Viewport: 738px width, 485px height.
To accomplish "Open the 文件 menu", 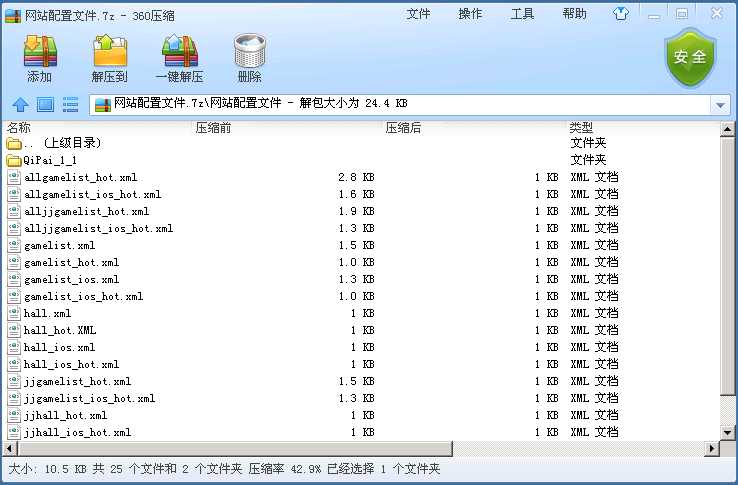I will [x=418, y=14].
